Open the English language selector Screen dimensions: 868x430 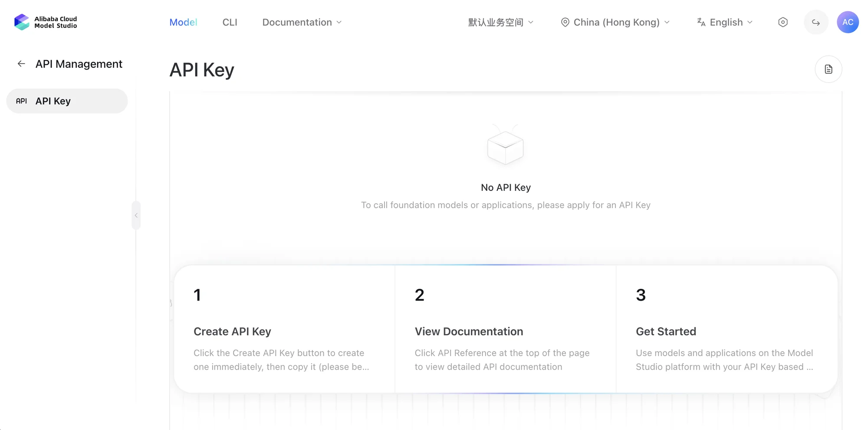coord(725,22)
